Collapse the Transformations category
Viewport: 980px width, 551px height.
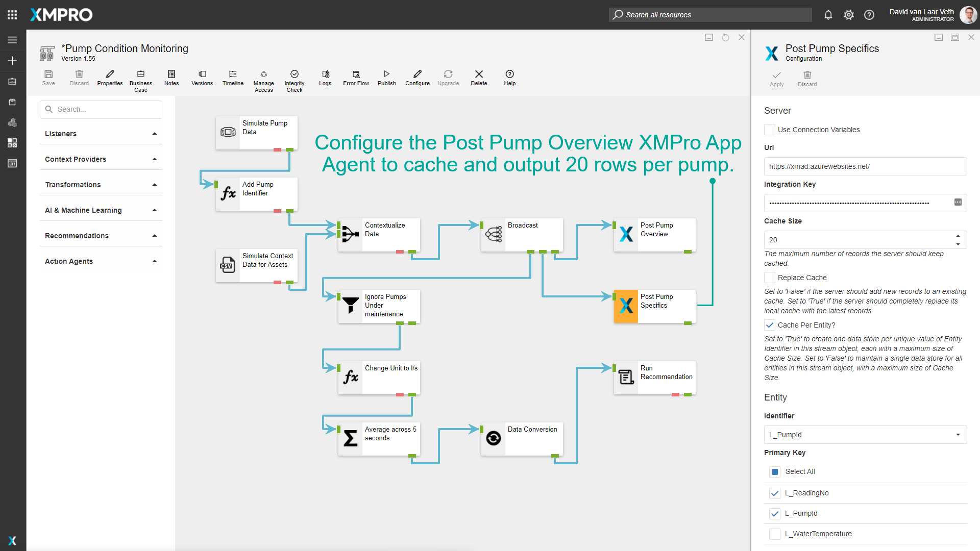101,185
